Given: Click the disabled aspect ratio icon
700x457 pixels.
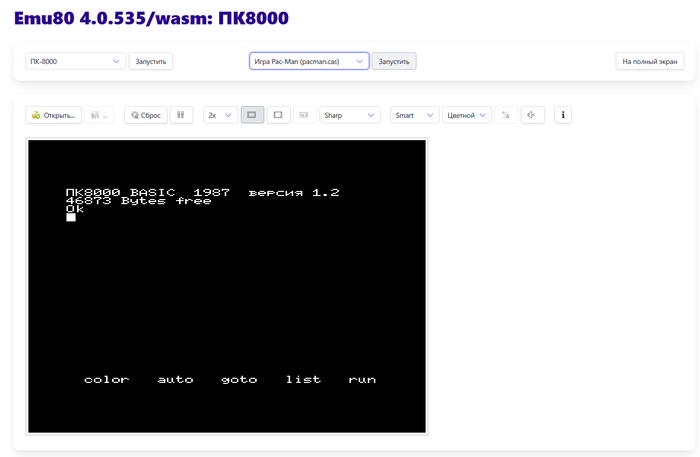Looking at the screenshot, I should pyautogui.click(x=304, y=115).
